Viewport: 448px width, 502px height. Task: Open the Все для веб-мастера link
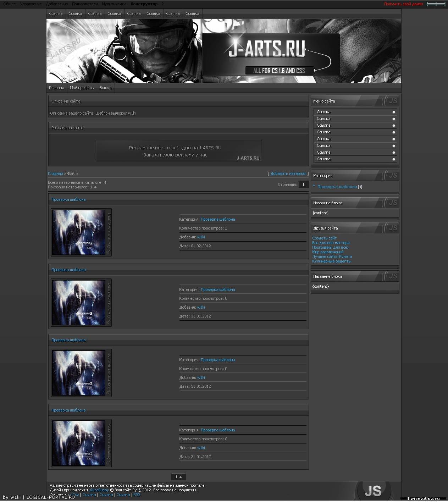click(x=331, y=243)
